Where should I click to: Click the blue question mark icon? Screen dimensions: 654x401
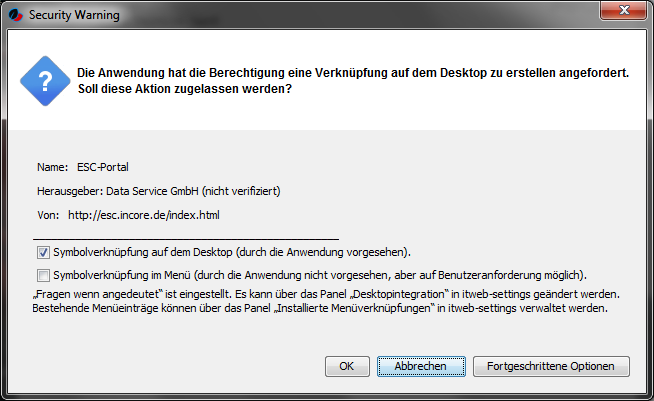pyautogui.click(x=45, y=81)
